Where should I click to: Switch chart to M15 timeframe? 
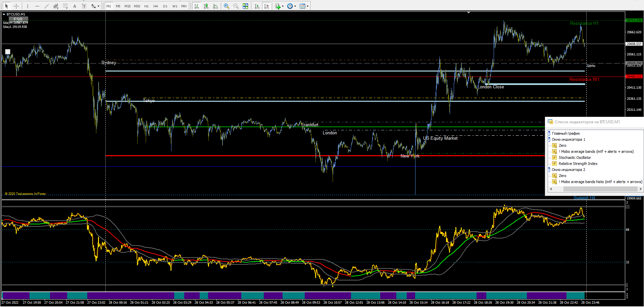tap(128, 6)
